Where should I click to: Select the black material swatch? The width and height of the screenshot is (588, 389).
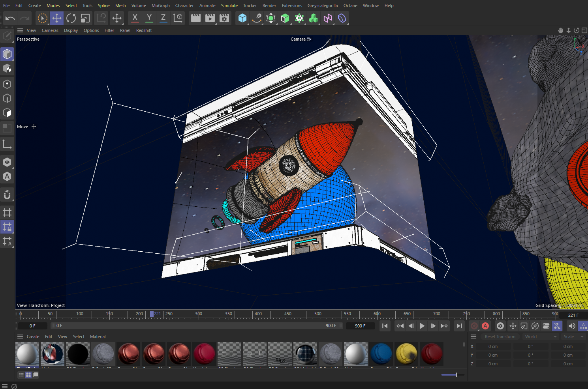[78, 353]
